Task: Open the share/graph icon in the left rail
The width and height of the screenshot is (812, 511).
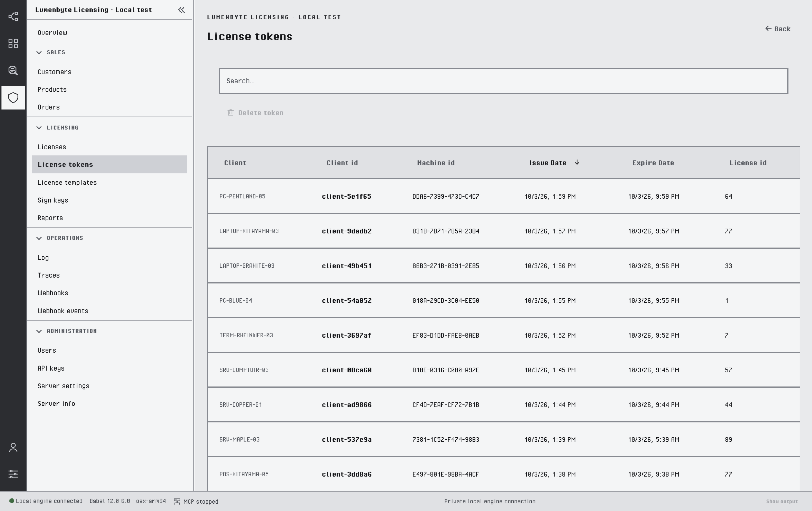Action: 13,16
